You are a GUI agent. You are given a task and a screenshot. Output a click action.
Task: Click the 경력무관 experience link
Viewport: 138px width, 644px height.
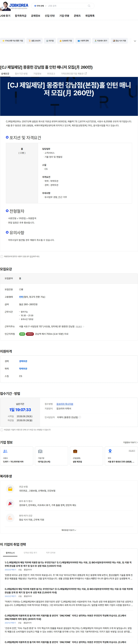(x=23, y=361)
